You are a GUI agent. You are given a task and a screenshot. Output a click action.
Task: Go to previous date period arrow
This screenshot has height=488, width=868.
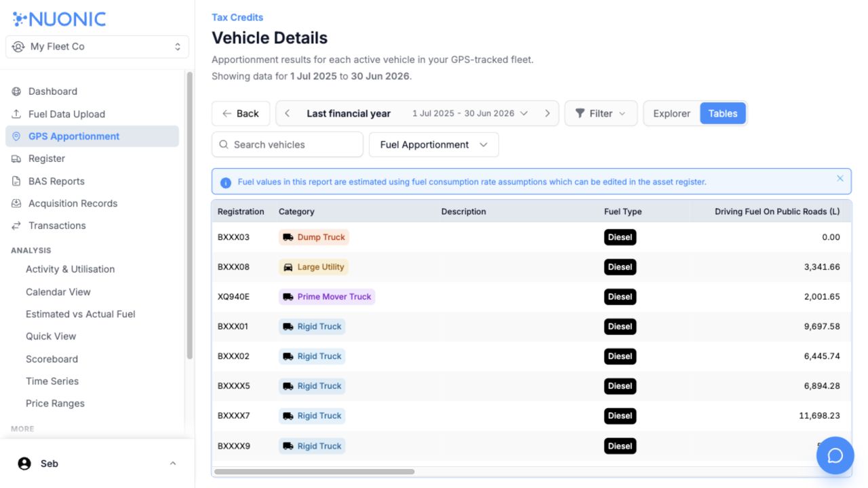click(x=288, y=113)
